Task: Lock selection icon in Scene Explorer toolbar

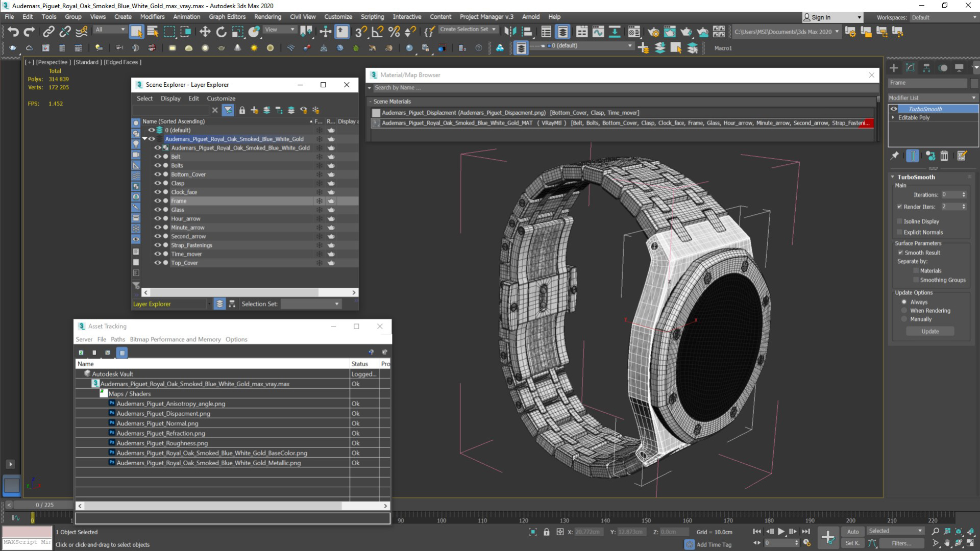Action: [x=242, y=110]
